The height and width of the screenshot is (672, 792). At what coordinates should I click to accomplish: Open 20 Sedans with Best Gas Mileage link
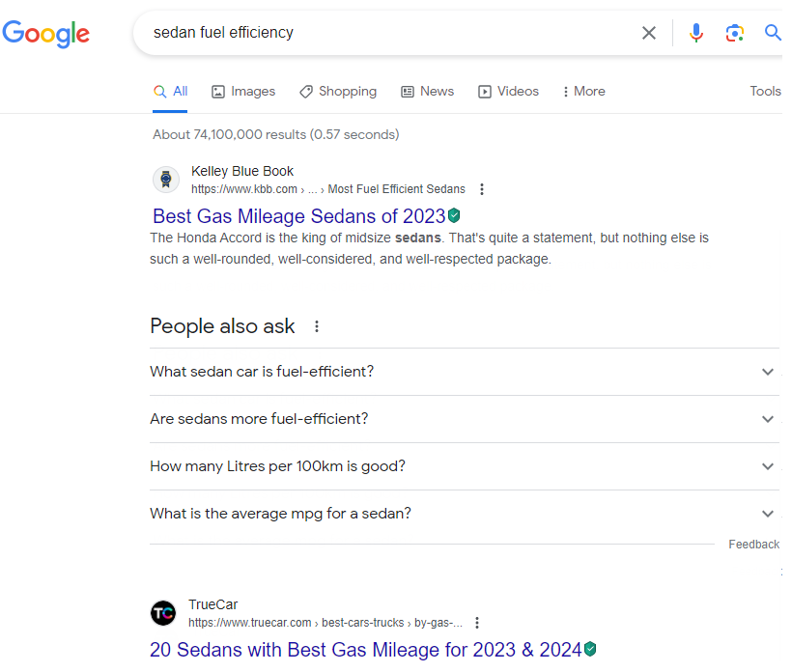pos(366,650)
